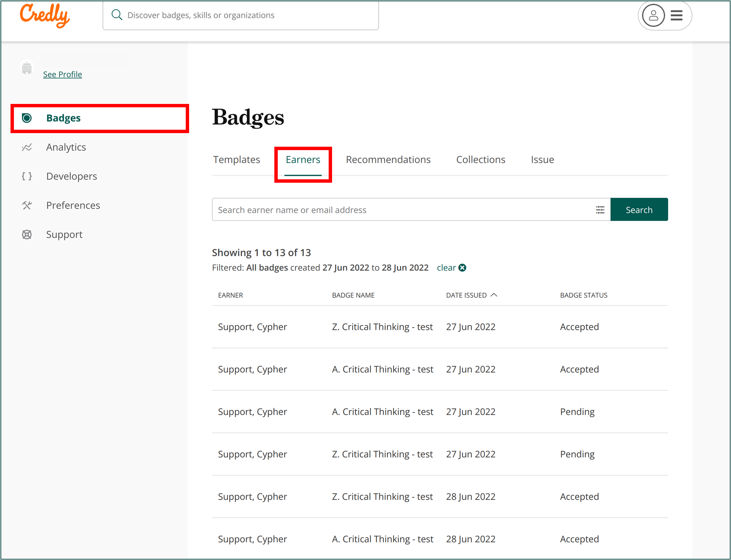This screenshot has height=560, width=731.
Task: Toggle the Date Issued sort arrow
Action: point(494,295)
